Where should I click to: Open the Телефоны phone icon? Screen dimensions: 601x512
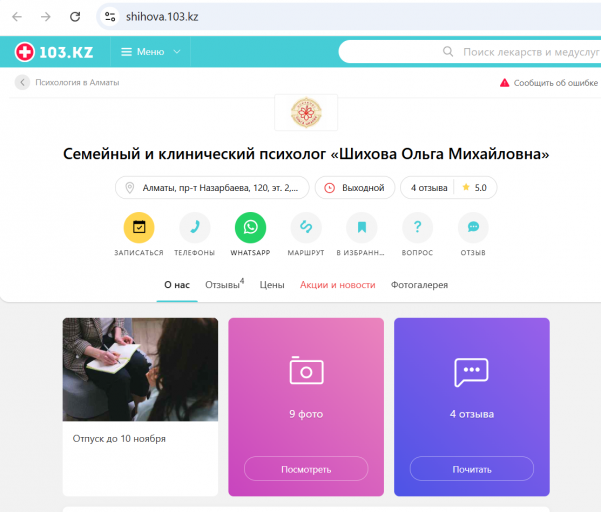(x=195, y=227)
